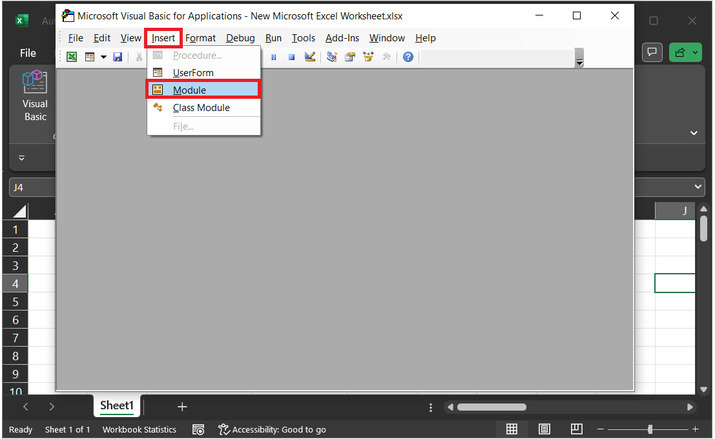This screenshot has height=439, width=715.
Task: Open the Project Explorer icon
Action: coord(332,57)
